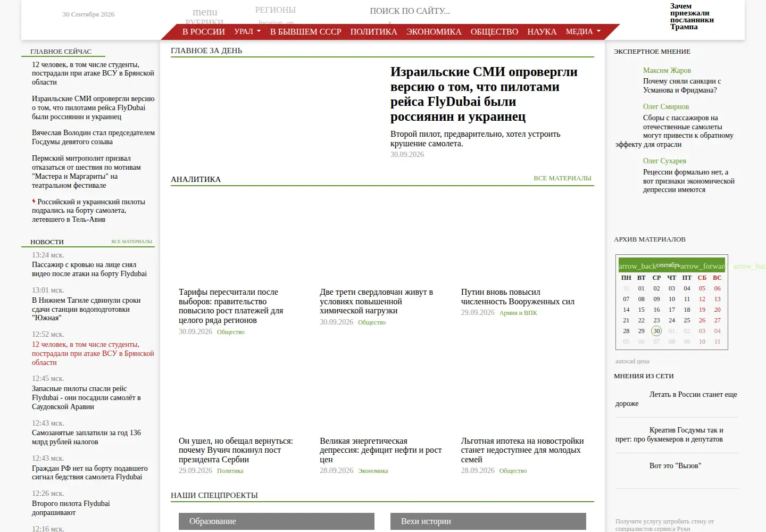Image resolution: width=766 pixels, height=532 pixels.
Task: Read news about Вячеслав Володин председатель Госдумы
Action: point(93,137)
